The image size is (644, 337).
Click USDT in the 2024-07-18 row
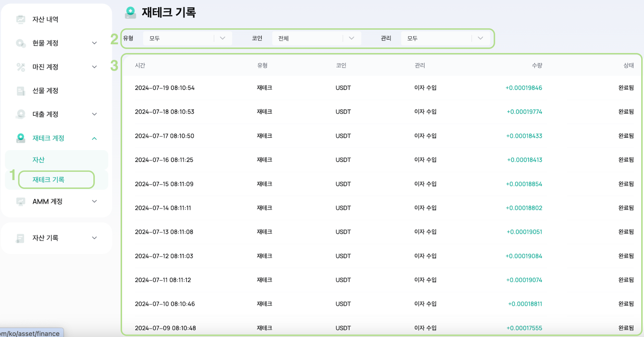(343, 112)
